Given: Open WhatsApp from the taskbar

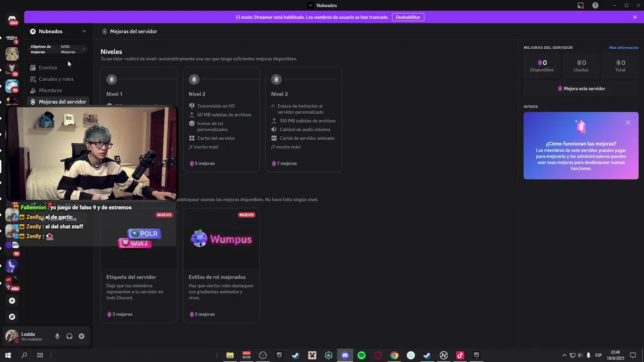Looking at the screenshot, I should tap(411, 355).
